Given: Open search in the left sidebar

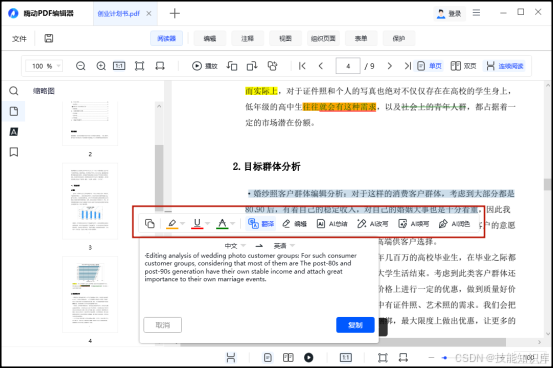Looking at the screenshot, I should pos(14,91).
